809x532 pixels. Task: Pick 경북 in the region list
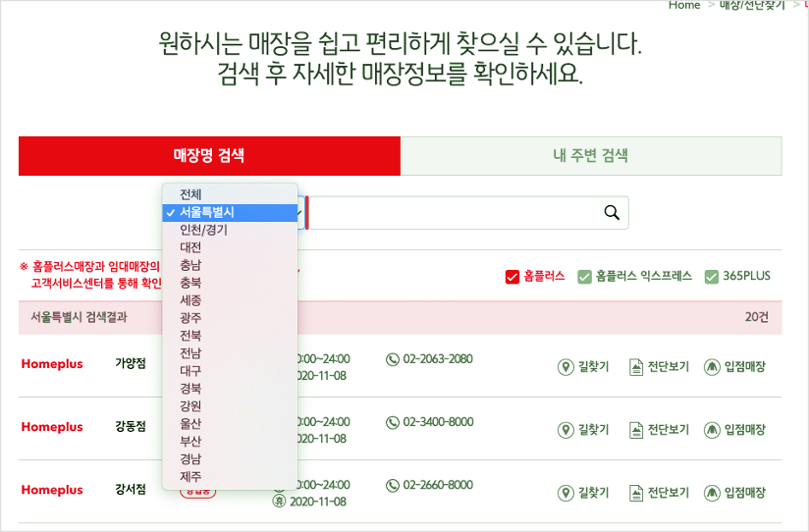pos(230,388)
